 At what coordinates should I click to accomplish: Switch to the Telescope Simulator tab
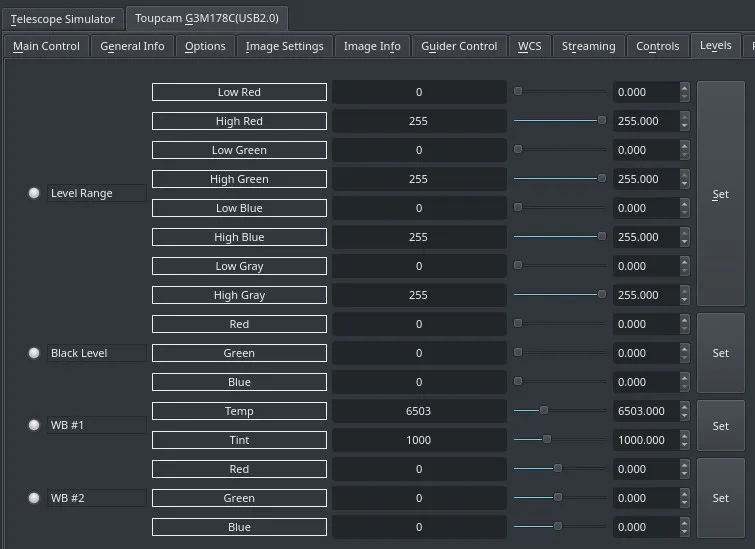pyautogui.click(x=63, y=19)
